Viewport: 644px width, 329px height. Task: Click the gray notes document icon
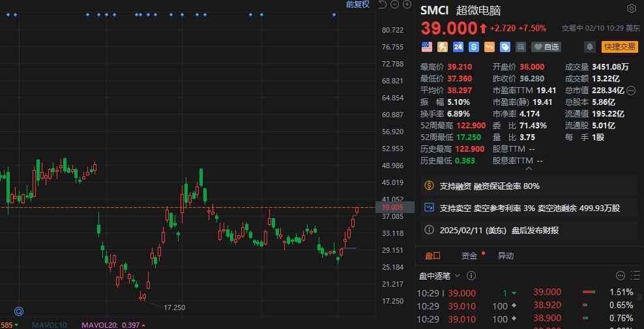coord(520,48)
